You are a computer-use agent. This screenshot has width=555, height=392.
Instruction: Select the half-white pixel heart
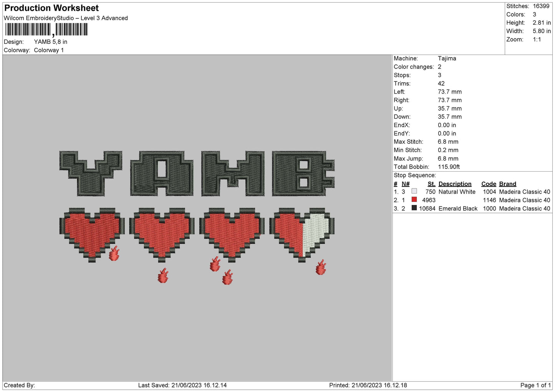[x=302, y=235]
